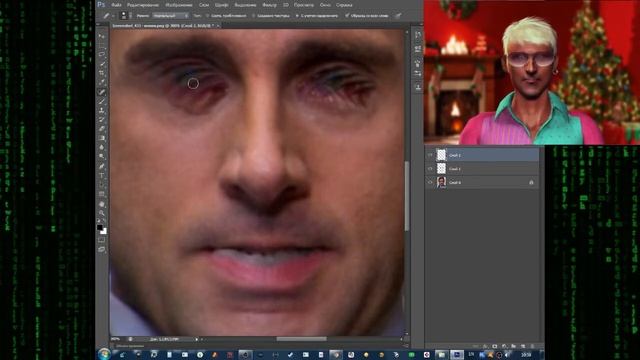Viewport: 640px width, 360px height.
Task: Click the canvas horizontal scrollbar thumb
Action: (301, 339)
